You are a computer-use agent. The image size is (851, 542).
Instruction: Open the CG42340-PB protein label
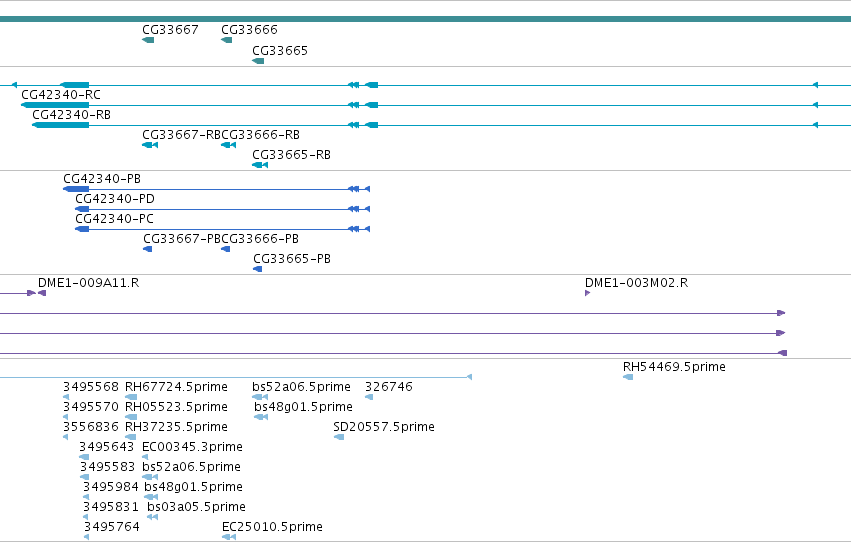[x=102, y=178]
